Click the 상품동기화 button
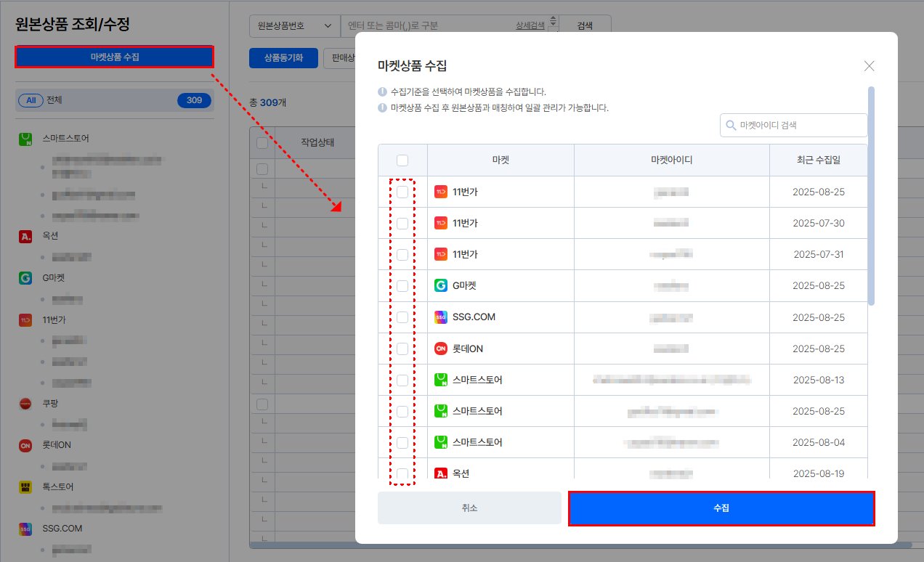The height and width of the screenshot is (562, 924). 283,58
